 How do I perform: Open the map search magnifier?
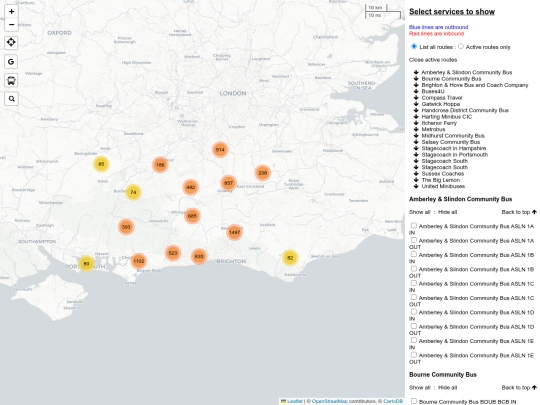click(11, 99)
